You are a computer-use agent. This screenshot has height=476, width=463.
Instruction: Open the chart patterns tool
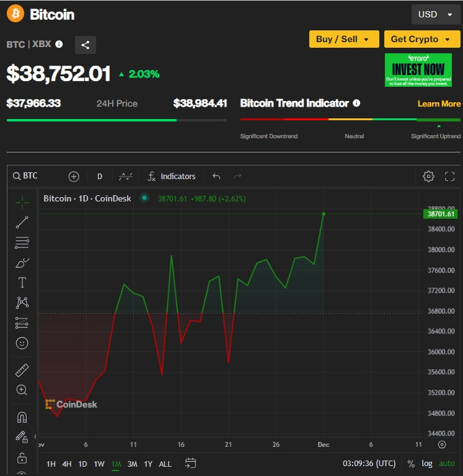click(22, 302)
